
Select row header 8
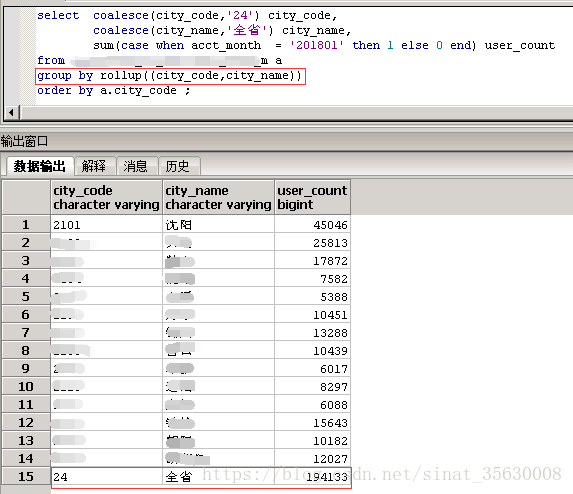26,350
